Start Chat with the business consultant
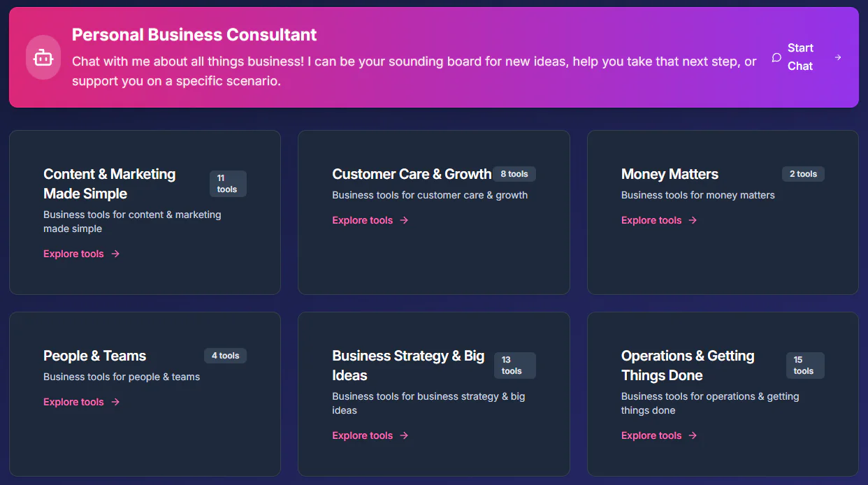868x485 pixels. (x=800, y=57)
